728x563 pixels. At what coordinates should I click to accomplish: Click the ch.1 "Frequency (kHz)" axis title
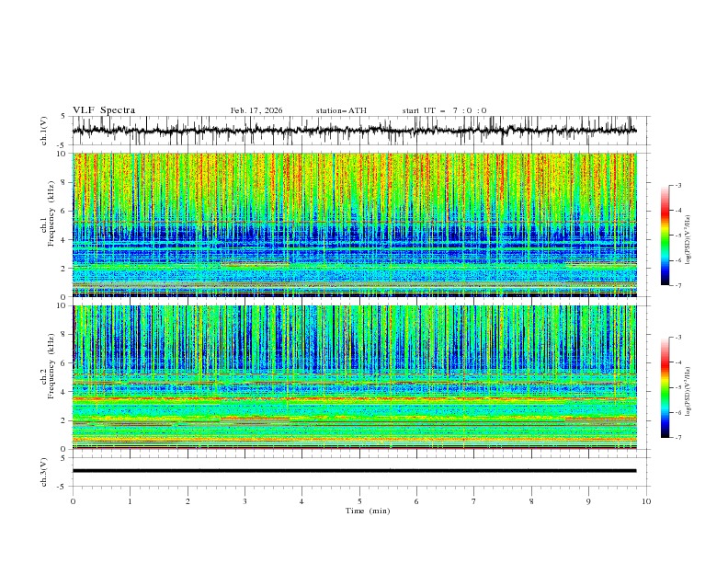(51, 214)
